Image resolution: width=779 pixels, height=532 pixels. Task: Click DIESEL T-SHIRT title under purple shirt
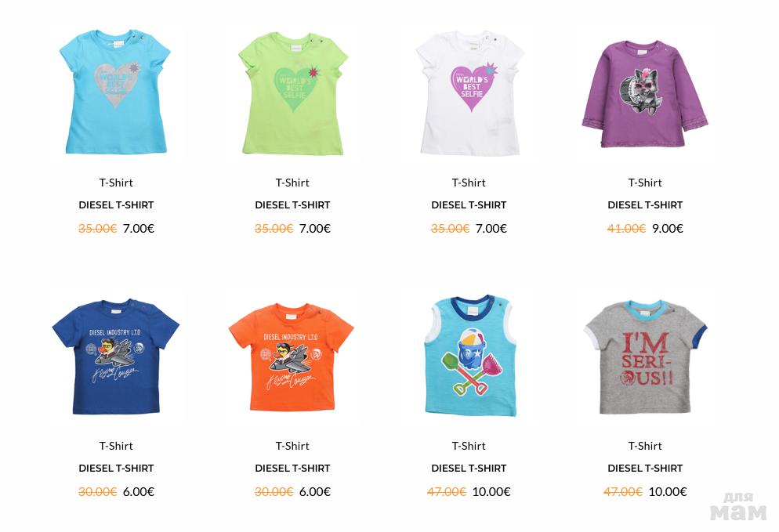(645, 205)
